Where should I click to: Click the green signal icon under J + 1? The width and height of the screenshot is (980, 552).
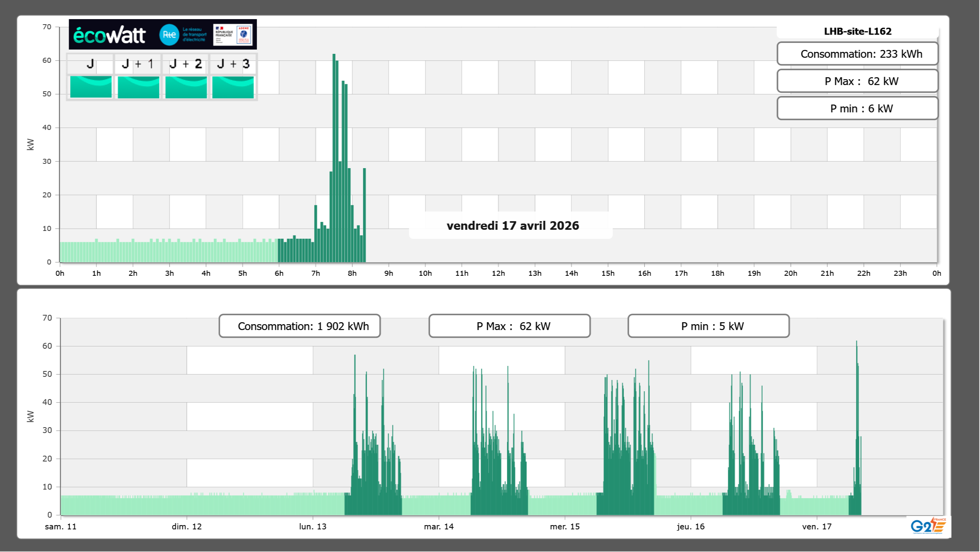(138, 87)
